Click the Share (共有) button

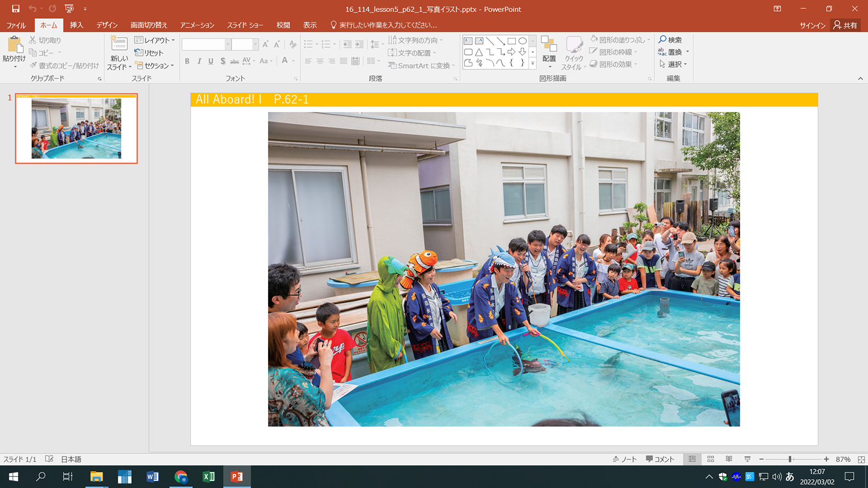tap(845, 25)
